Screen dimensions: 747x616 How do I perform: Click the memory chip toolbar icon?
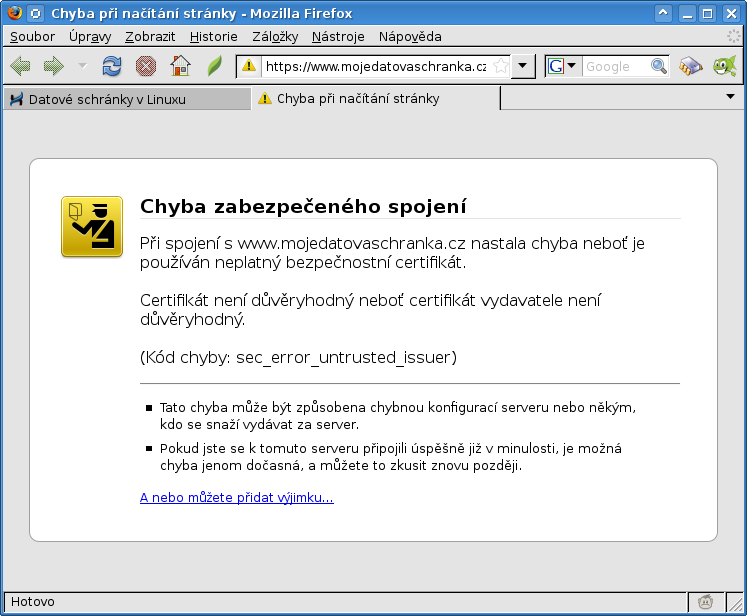691,66
